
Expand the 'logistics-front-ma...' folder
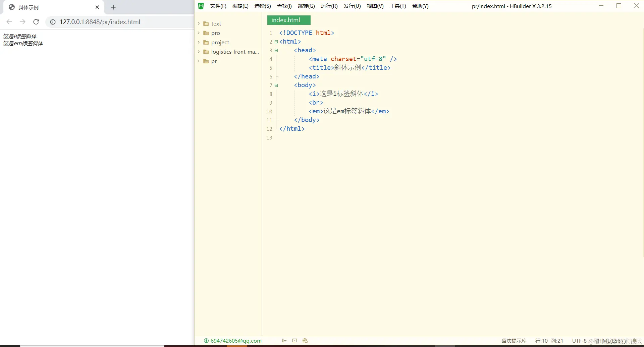(199, 52)
